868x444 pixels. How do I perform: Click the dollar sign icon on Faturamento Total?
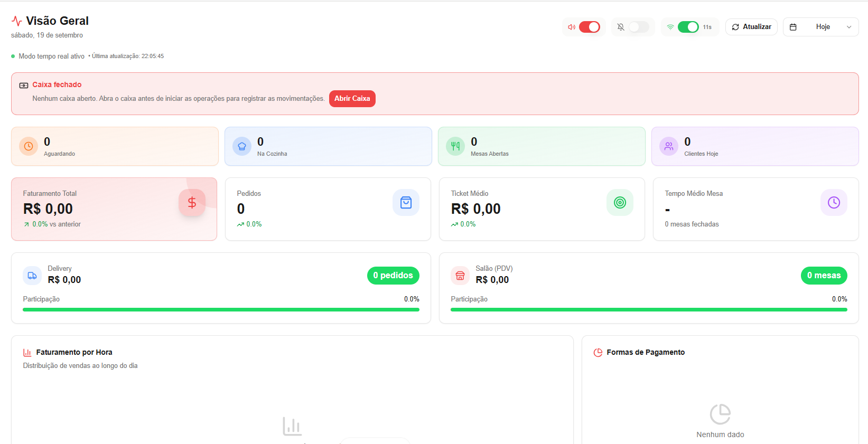192,203
